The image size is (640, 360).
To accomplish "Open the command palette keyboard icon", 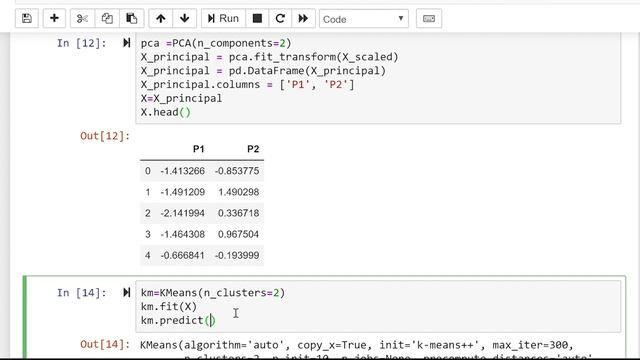I will pyautogui.click(x=429, y=19).
